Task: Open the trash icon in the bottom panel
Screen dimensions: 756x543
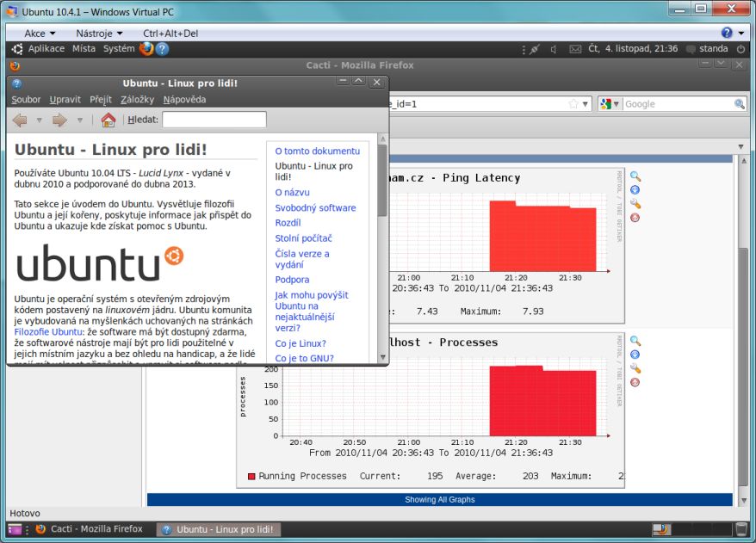Action: 741,529
